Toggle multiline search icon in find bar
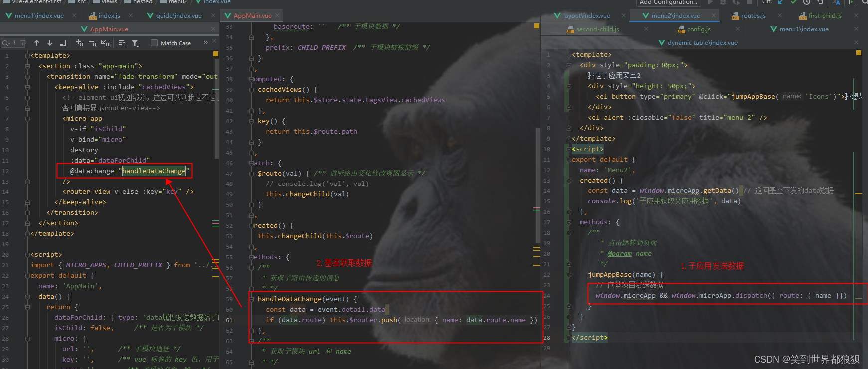868x369 pixels. click(x=122, y=43)
